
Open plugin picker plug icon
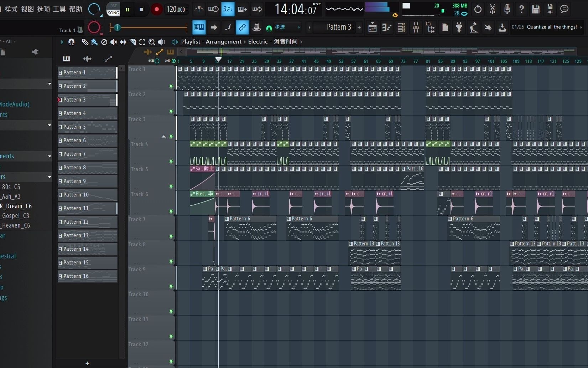[x=459, y=27]
